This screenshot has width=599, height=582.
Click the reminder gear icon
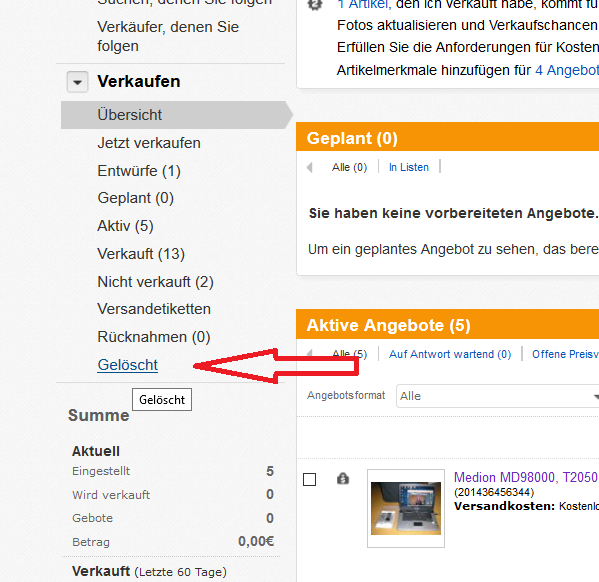[x=315, y=5]
